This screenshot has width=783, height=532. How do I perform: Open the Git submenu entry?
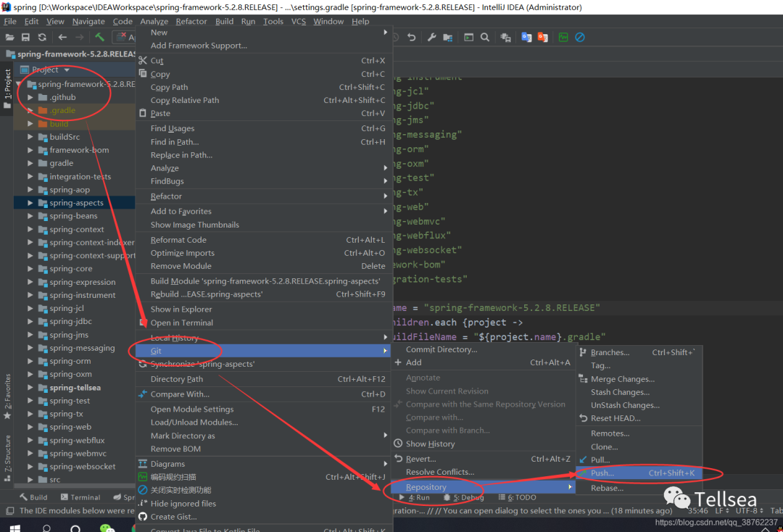[264, 351]
